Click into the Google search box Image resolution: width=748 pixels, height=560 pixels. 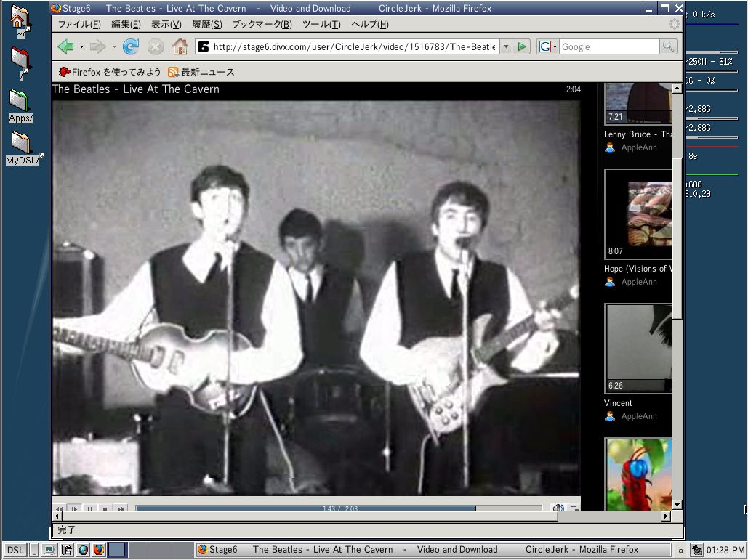(608, 46)
